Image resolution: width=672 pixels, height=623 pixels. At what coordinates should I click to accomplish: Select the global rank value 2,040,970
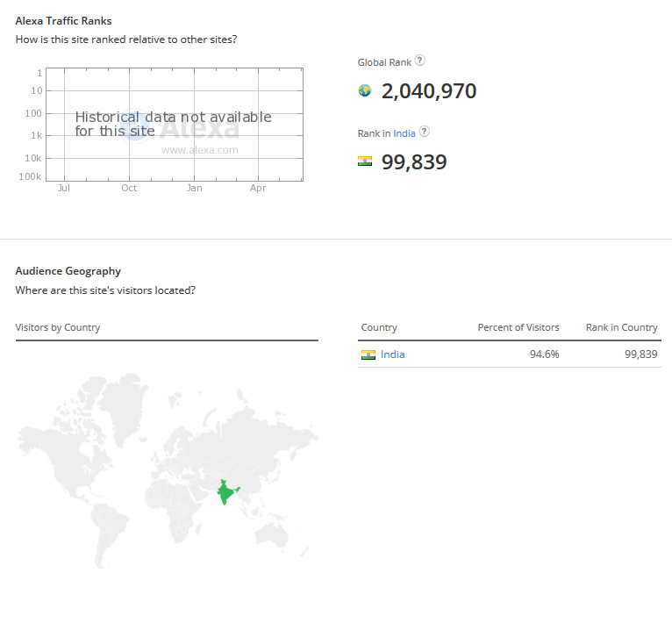click(x=429, y=91)
